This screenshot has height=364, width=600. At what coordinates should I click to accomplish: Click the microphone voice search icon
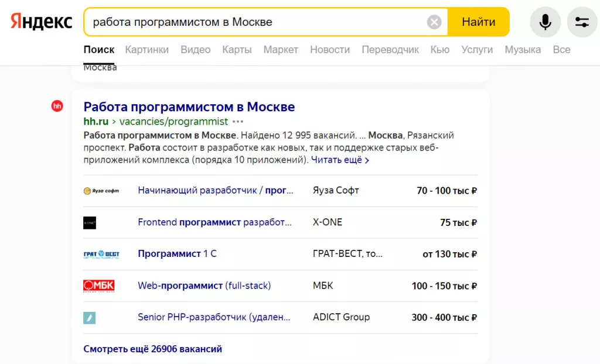coord(545,22)
